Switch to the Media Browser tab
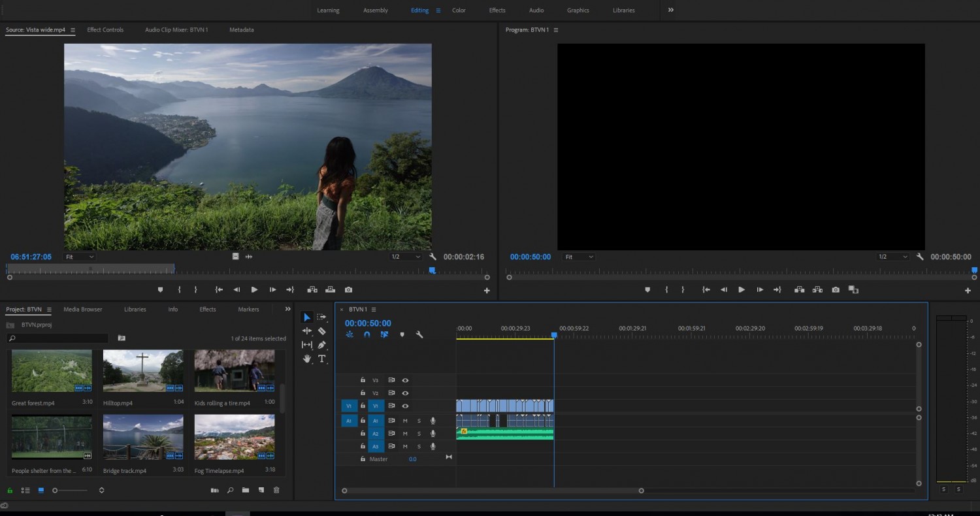This screenshot has height=516, width=980. [x=83, y=310]
